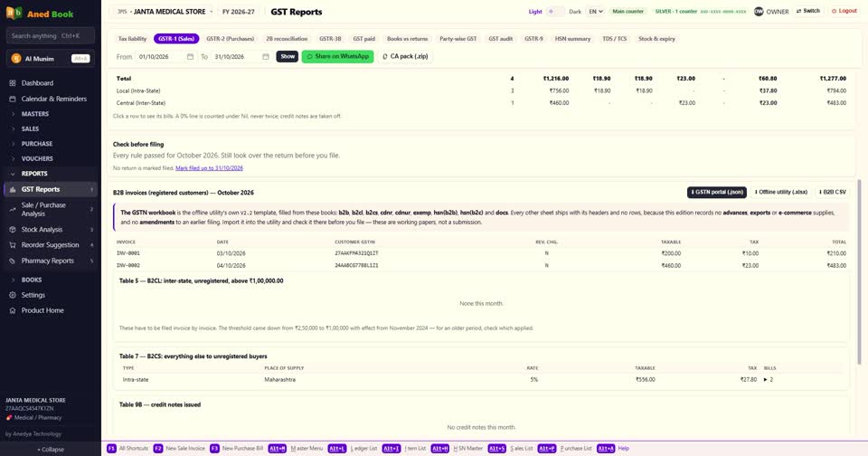
Task: Focus the Search anything field
Action: coord(51,36)
